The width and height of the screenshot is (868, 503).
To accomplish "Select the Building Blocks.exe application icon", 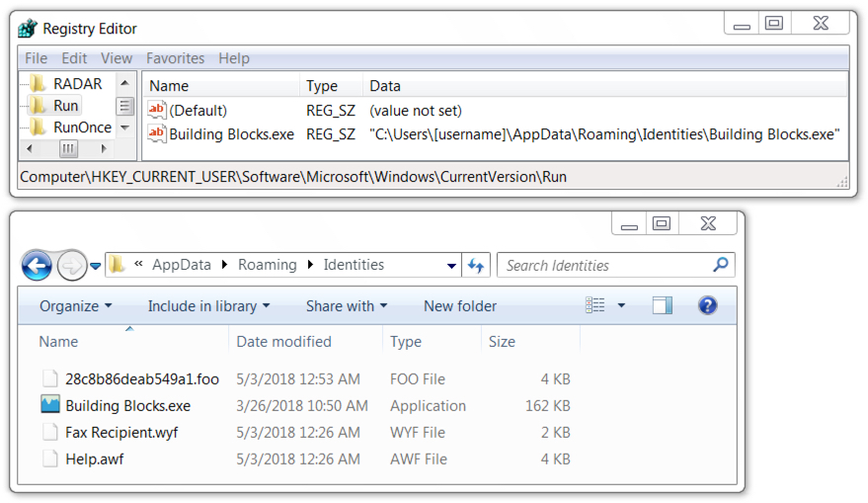I will pyautogui.click(x=49, y=405).
